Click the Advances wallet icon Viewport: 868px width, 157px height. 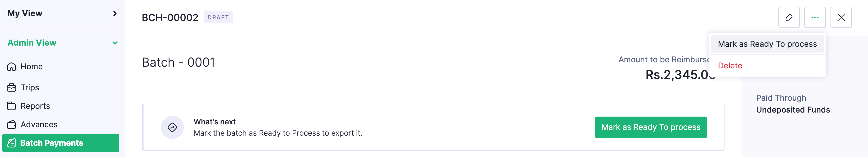point(12,125)
